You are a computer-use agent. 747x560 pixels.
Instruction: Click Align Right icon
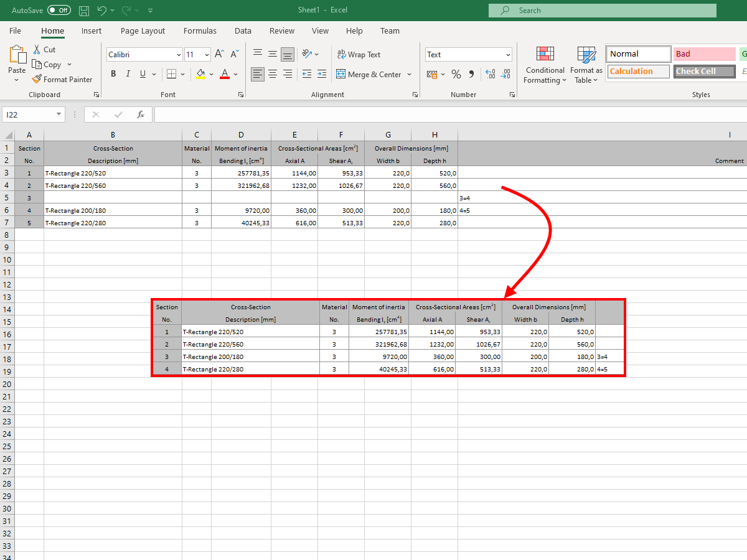[x=288, y=74]
